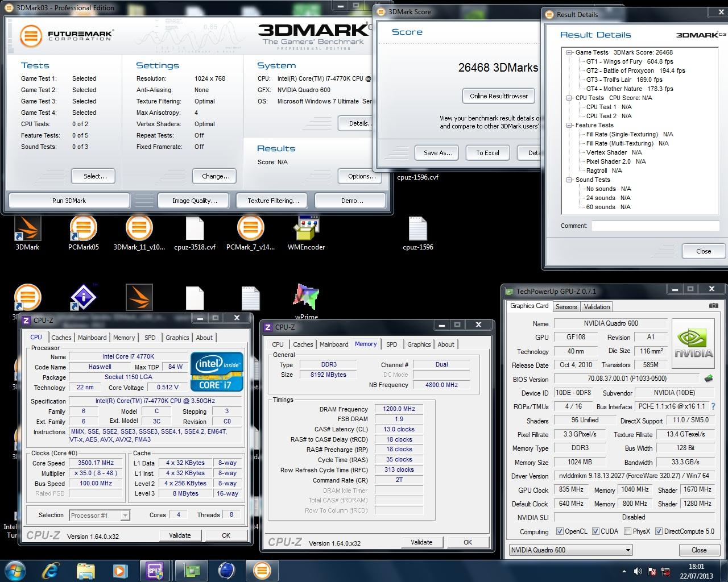The height and width of the screenshot is (582, 728).
Task: Open the SPD tab in memory CPU-Z window
Action: (392, 344)
